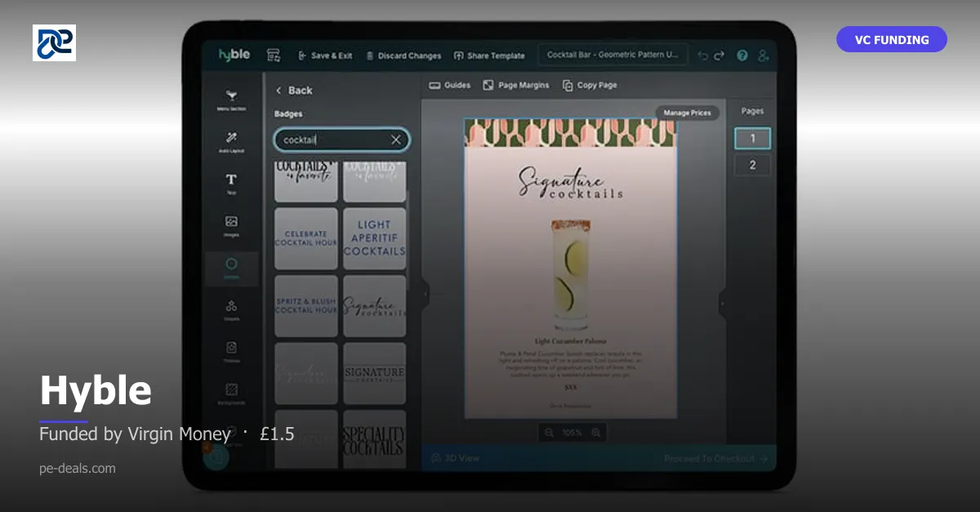Screen dimensions: 980x512
Task: Choose the Light Aperitif Cocktails badge
Action: click(x=374, y=238)
